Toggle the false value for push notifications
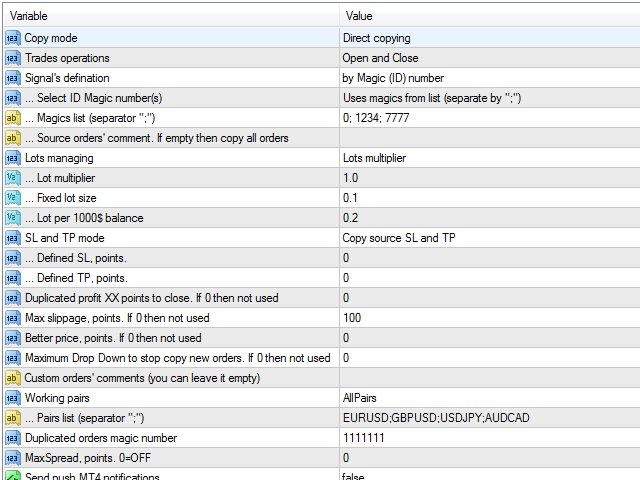Image resolution: width=640 pixels, height=480 pixels. coord(489,475)
